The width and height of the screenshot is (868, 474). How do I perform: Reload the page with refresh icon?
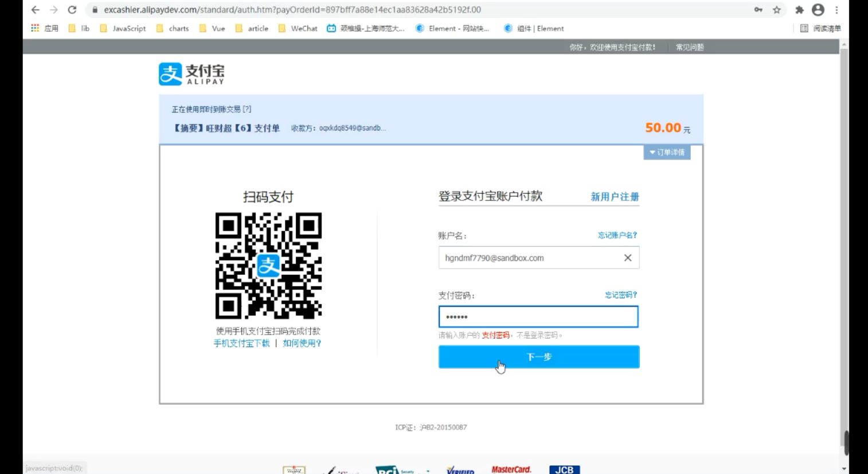[x=72, y=10]
